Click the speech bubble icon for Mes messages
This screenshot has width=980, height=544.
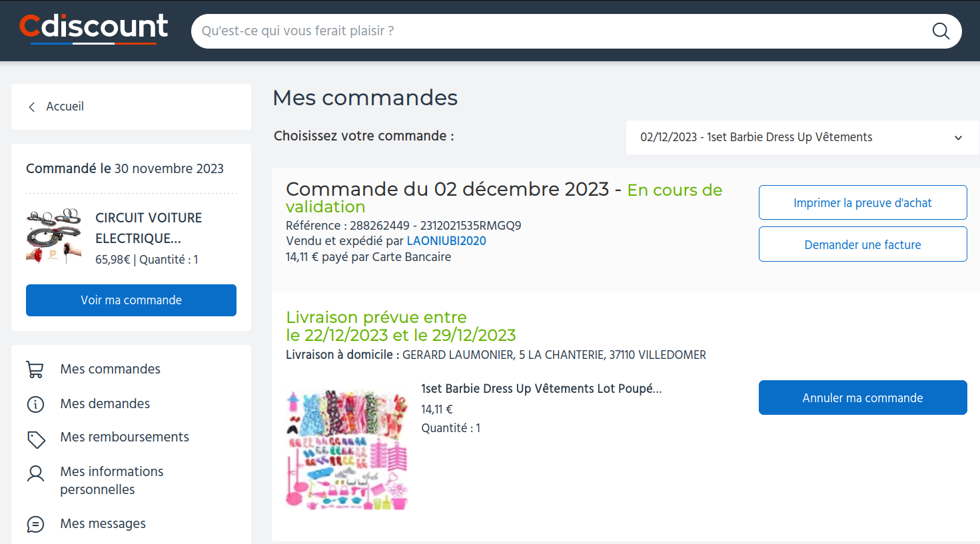click(x=35, y=525)
